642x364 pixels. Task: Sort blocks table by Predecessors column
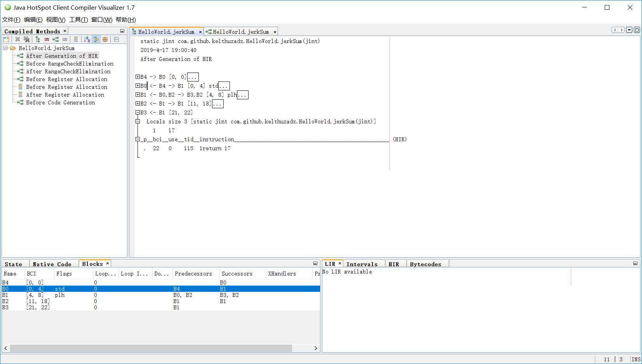pos(196,274)
